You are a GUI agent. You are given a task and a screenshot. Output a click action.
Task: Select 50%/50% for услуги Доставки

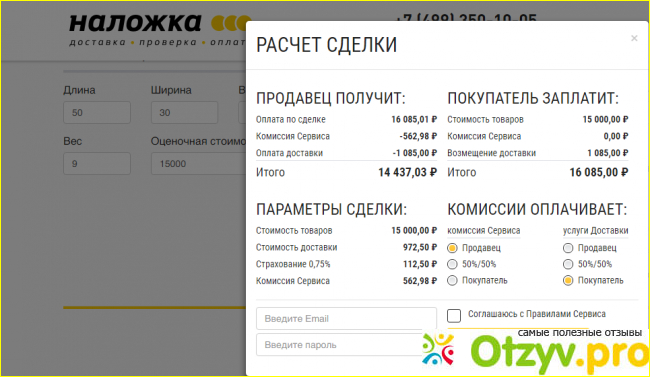pos(568,264)
